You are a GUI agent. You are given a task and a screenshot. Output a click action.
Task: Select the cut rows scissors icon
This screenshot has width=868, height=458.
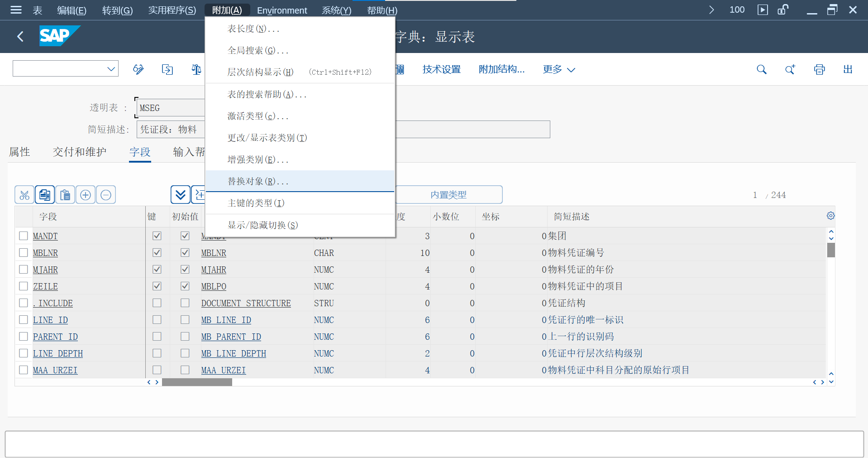pos(24,194)
